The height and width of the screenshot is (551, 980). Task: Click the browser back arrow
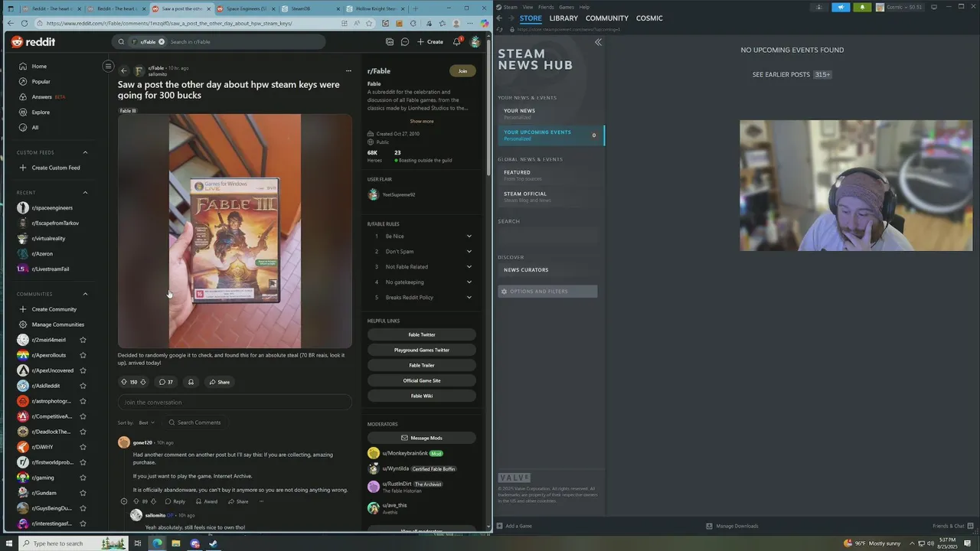(x=11, y=23)
